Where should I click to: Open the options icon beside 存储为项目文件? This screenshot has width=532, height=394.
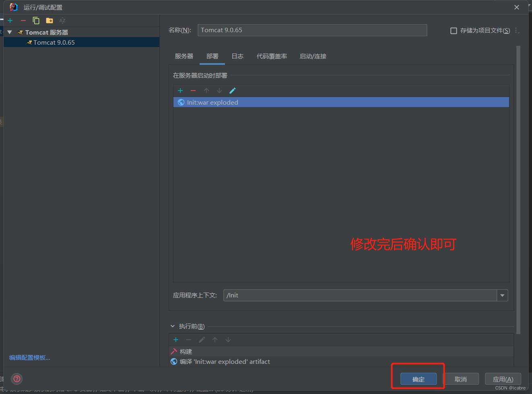(517, 31)
